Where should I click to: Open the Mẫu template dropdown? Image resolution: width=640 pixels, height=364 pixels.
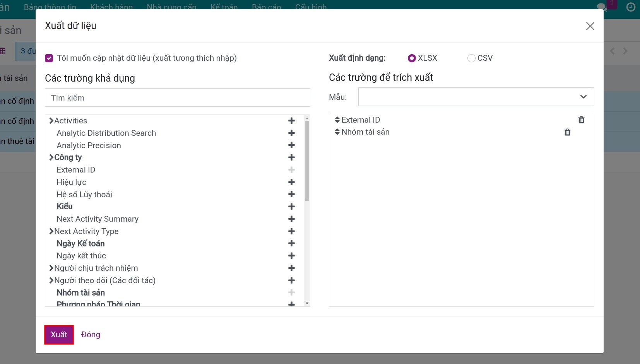coord(476,97)
